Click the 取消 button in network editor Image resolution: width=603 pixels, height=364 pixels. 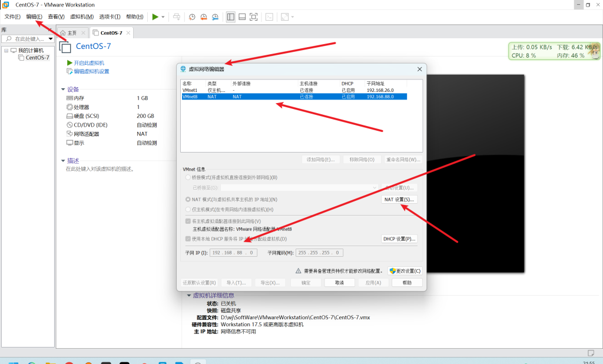coord(340,283)
